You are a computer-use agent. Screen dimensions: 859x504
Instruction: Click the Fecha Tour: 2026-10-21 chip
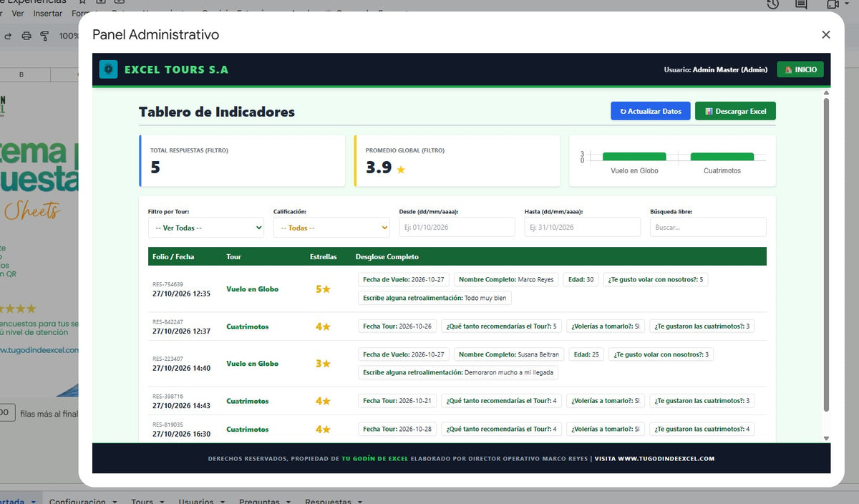[397, 401]
